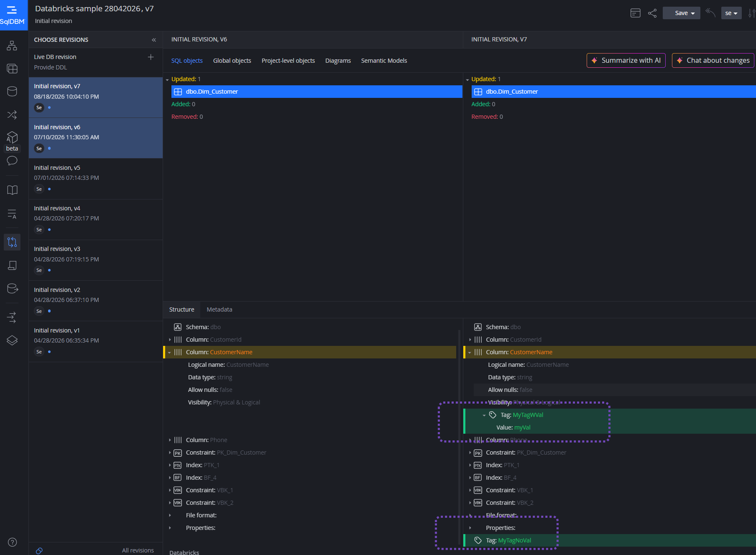Screen dimensions: 756x555
Task: Collapse the V7 MyTagWVal tag node
Action: click(484, 415)
